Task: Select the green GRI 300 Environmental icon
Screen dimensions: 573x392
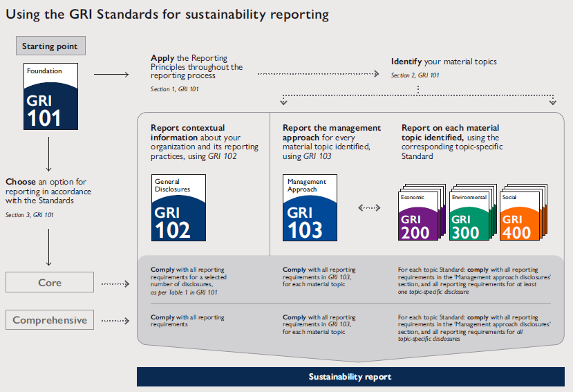Action: click(x=469, y=214)
